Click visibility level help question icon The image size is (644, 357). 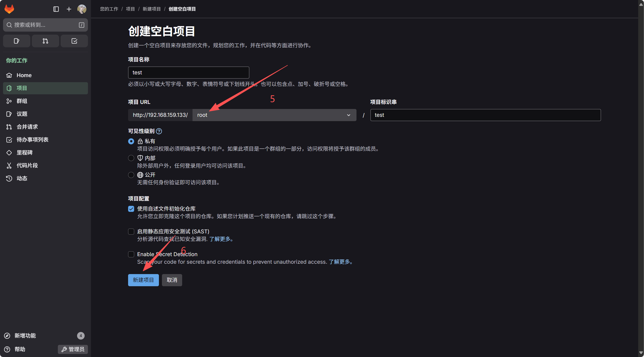click(x=159, y=131)
